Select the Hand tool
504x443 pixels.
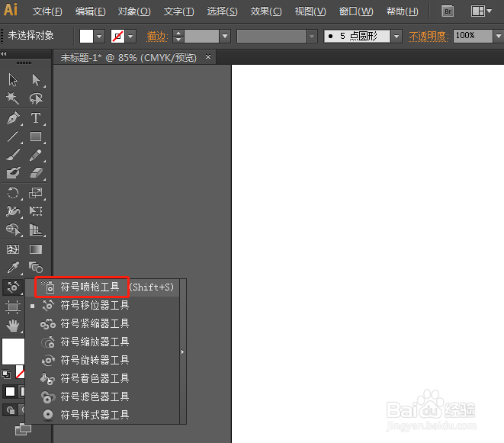pyautogui.click(x=13, y=326)
